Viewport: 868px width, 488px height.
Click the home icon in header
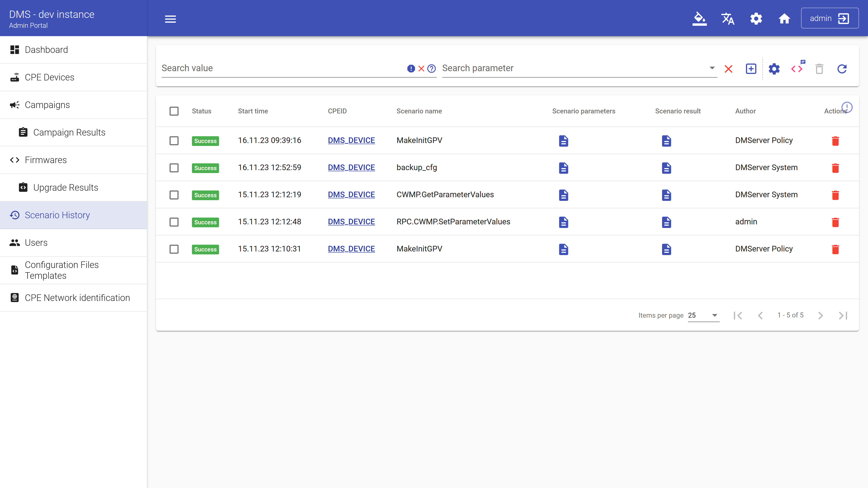(784, 19)
